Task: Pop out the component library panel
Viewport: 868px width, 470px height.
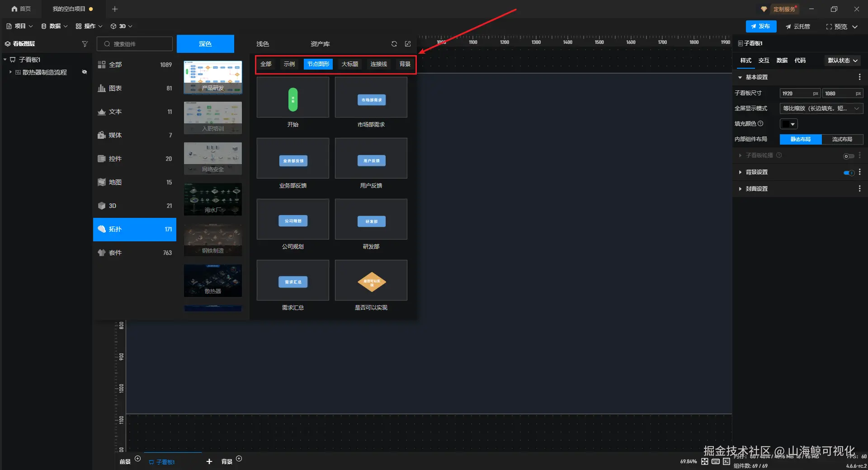Action: (408, 44)
